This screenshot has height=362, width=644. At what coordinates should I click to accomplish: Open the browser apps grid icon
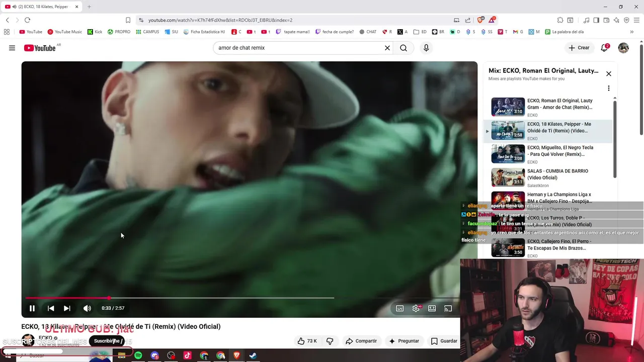coord(7,32)
